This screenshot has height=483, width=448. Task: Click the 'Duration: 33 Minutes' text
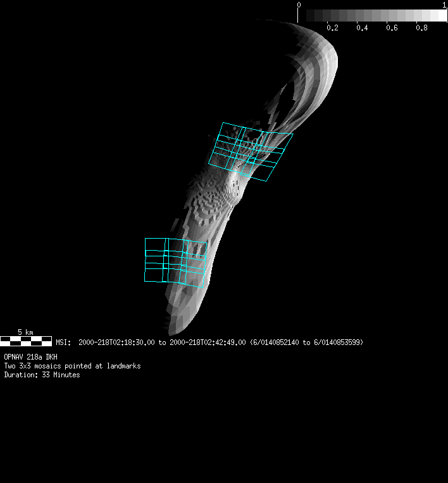coord(42,375)
